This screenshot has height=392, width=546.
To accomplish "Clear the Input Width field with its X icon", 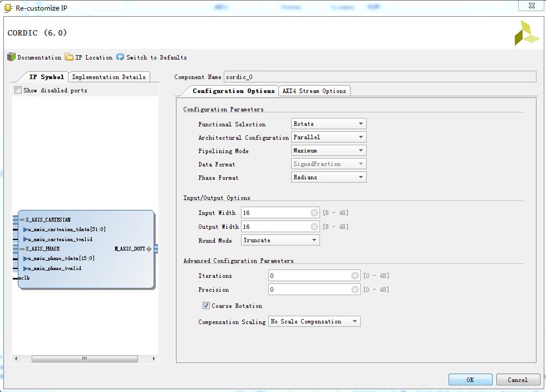I will tap(314, 213).
